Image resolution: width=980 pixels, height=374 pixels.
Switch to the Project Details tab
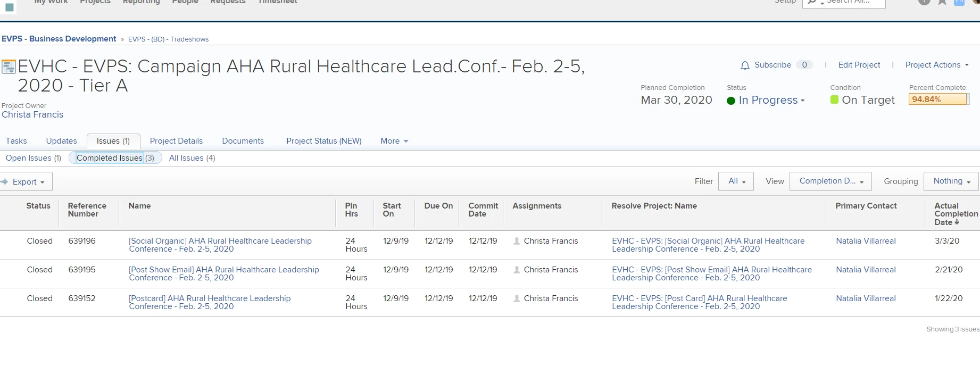pos(176,141)
